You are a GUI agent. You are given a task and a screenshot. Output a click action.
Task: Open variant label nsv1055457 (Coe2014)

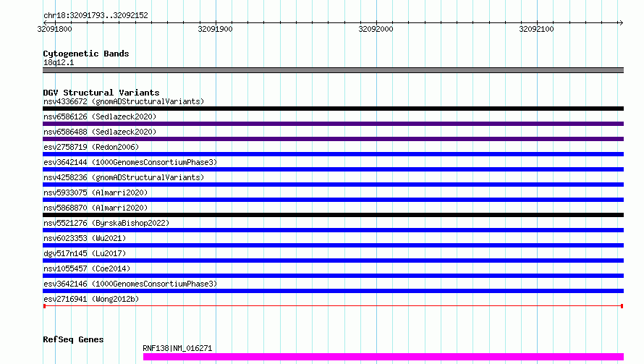point(87,268)
